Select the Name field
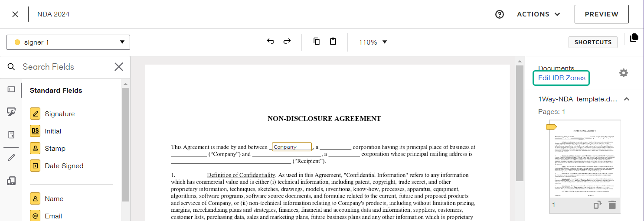Image resolution: width=644 pixels, height=221 pixels. [47, 198]
